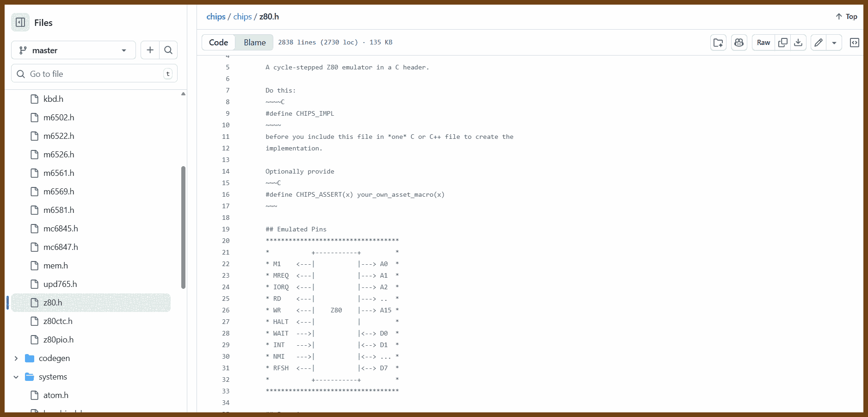Image resolution: width=868 pixels, height=417 pixels.
Task: Select the Code tab
Action: [x=218, y=43]
